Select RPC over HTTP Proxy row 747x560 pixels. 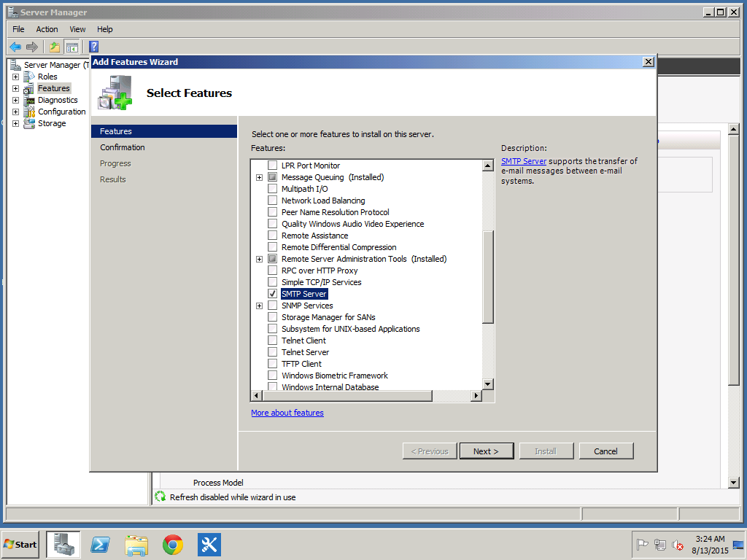tap(320, 271)
